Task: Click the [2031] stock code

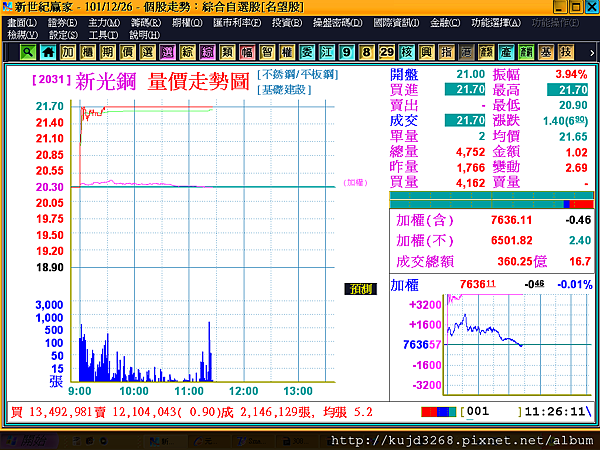Action: pos(52,79)
